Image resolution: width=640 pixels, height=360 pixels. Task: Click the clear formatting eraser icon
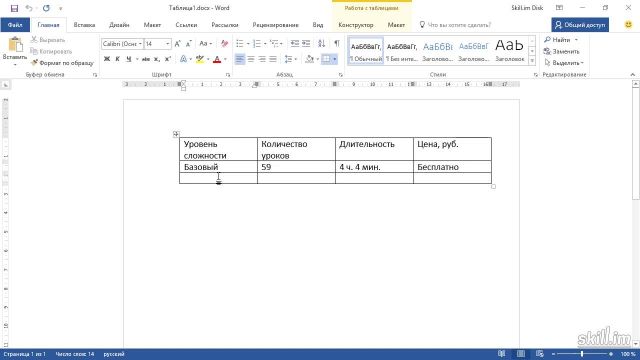224,43
